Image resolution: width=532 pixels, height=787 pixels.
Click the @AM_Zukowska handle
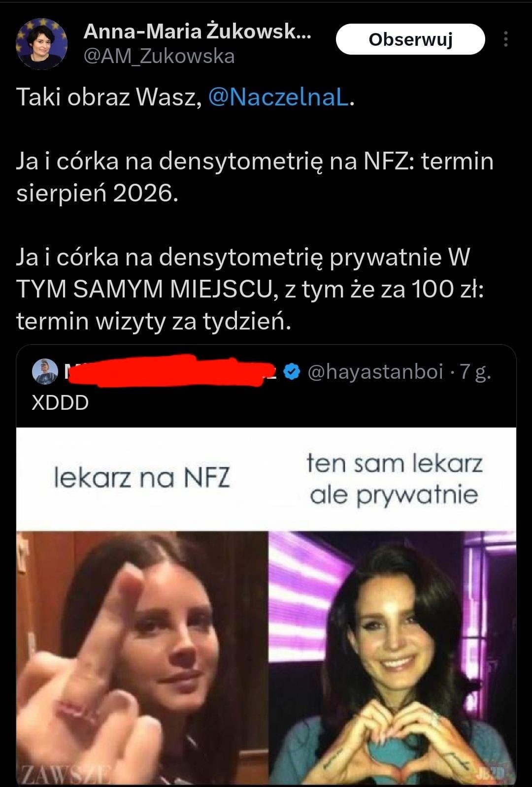coord(159,57)
